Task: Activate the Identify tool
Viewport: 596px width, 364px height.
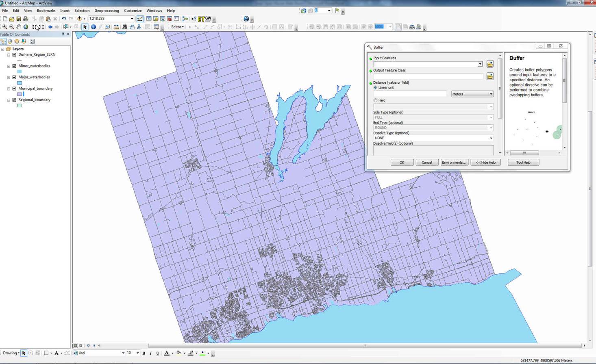Action: click(x=94, y=27)
